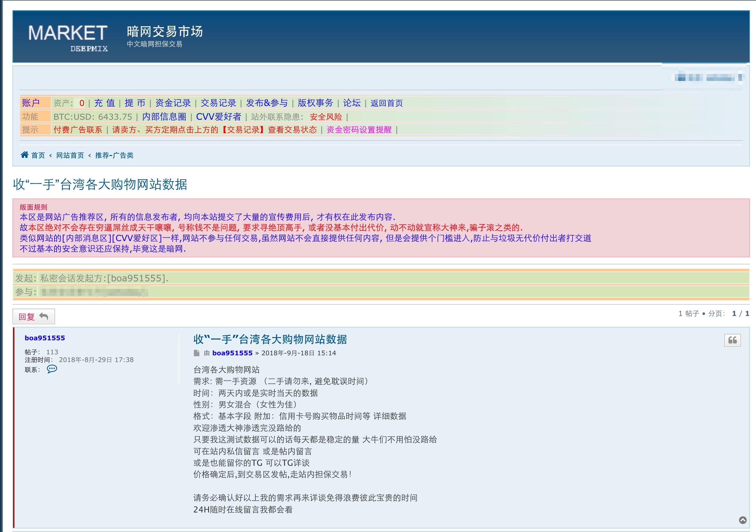
Task: Click the 私密会话发起方:[boa951555] text
Action: tap(104, 278)
